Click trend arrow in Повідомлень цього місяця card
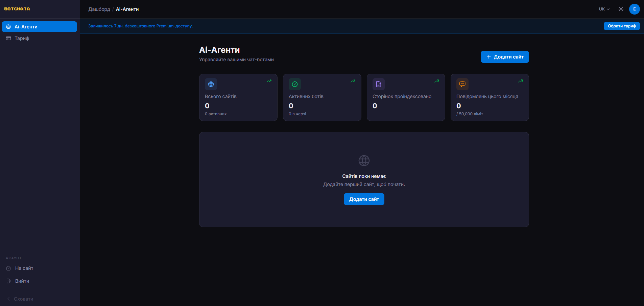644x306 pixels. (x=521, y=81)
